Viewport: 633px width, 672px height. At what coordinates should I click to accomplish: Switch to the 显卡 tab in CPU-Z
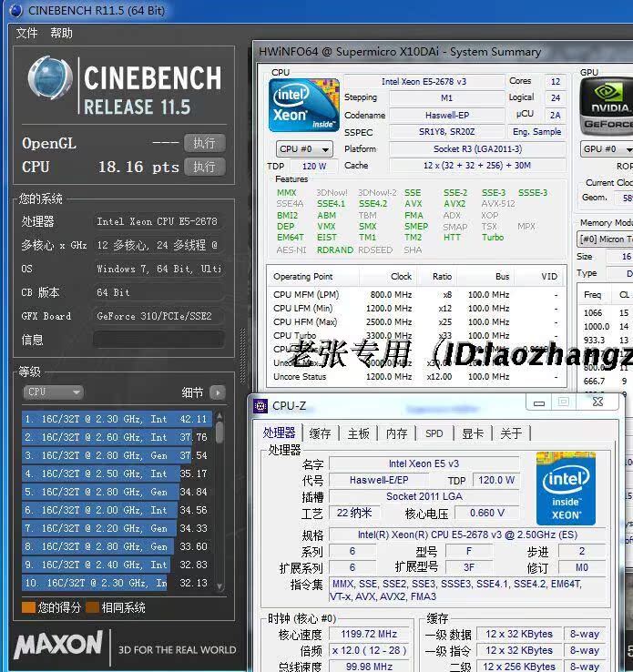pyautogui.click(x=473, y=433)
